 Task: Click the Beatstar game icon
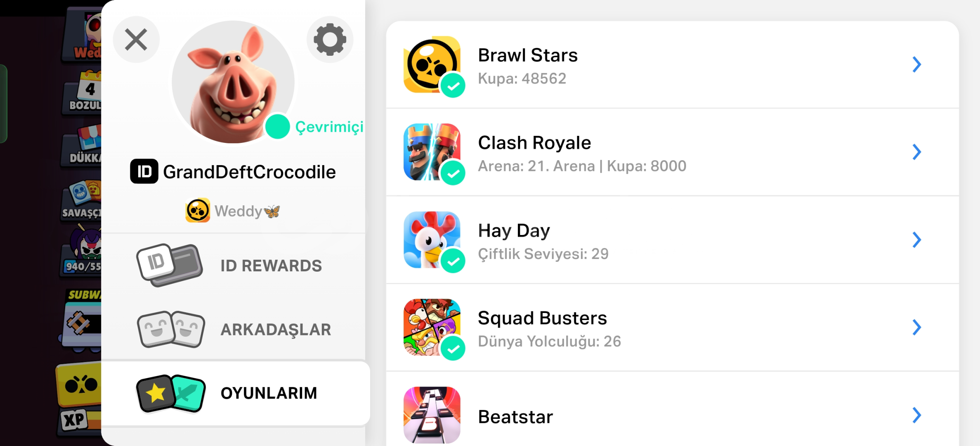point(432,415)
